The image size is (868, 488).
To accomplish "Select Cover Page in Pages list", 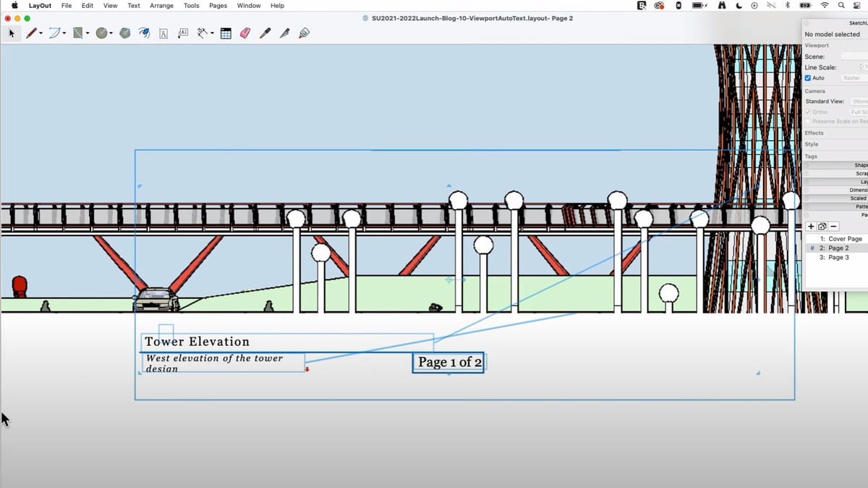I will point(838,239).
